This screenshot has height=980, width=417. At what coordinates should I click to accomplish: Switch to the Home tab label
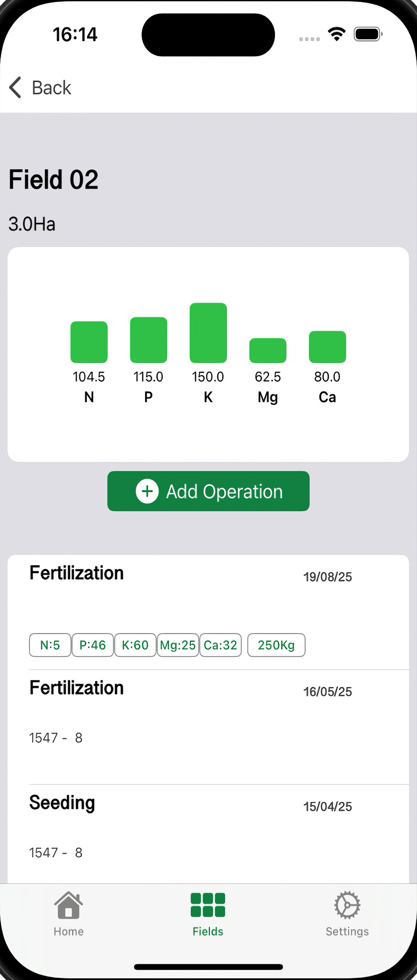68,932
